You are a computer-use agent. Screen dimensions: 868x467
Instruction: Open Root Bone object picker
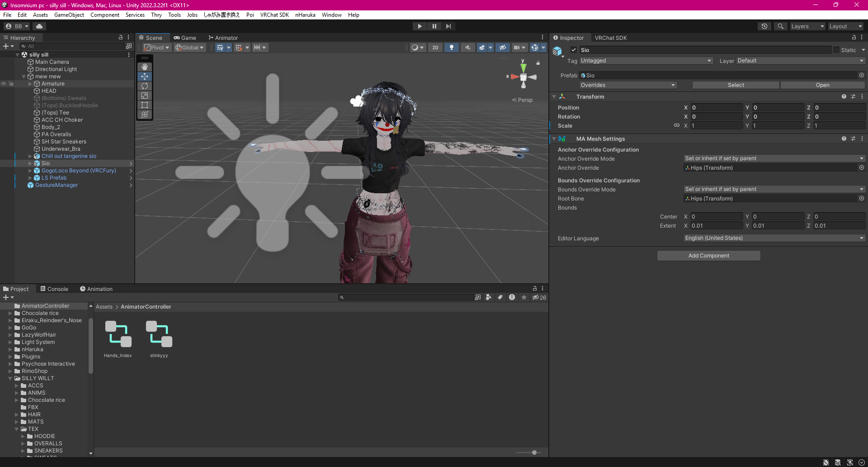[x=861, y=199]
